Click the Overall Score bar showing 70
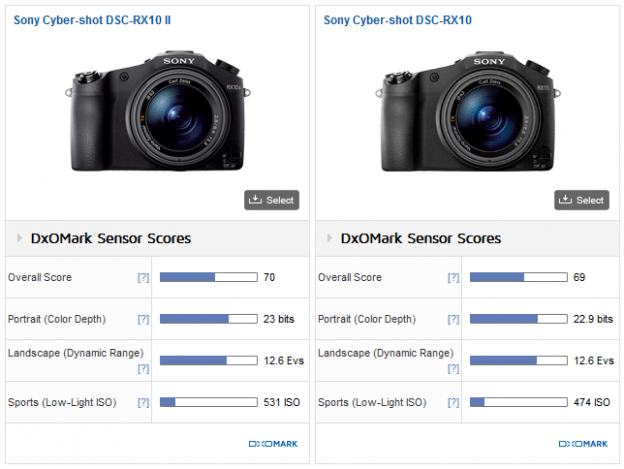The image size is (624, 469). click(x=209, y=277)
